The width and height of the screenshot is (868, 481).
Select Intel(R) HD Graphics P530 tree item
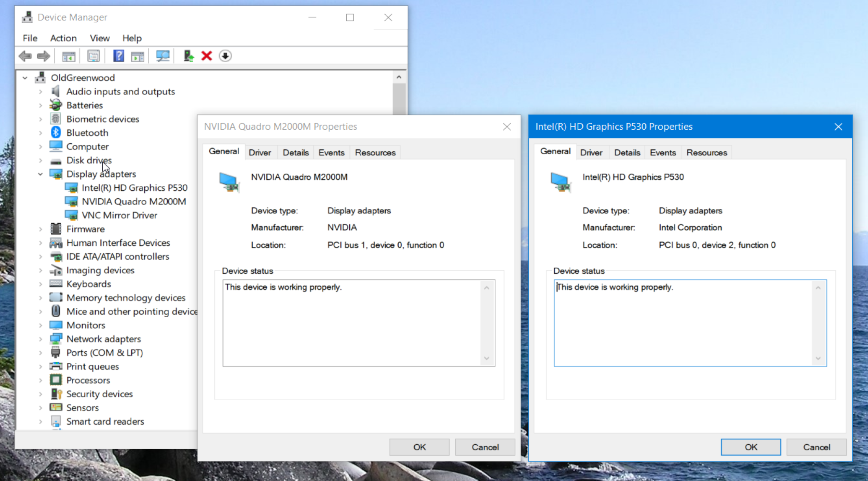(134, 188)
